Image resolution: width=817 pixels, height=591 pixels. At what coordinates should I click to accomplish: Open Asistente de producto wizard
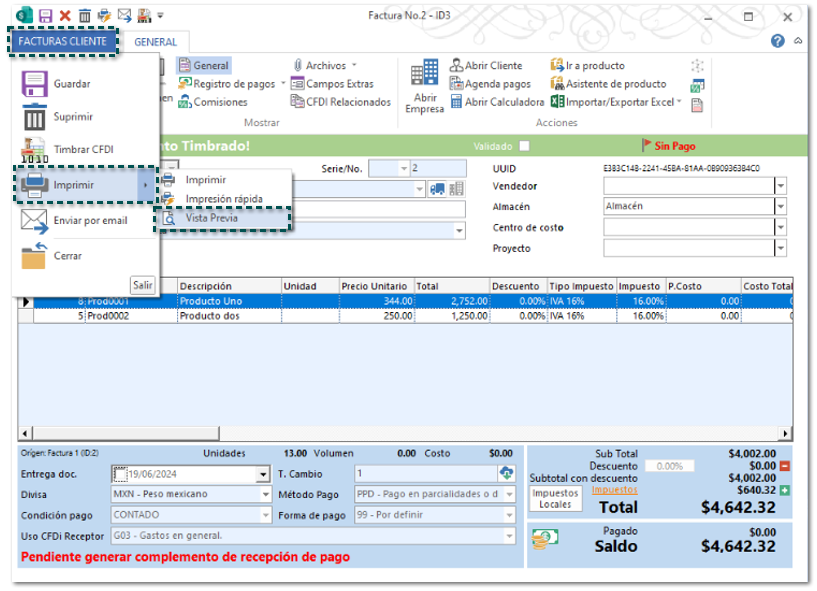[x=558, y=84]
